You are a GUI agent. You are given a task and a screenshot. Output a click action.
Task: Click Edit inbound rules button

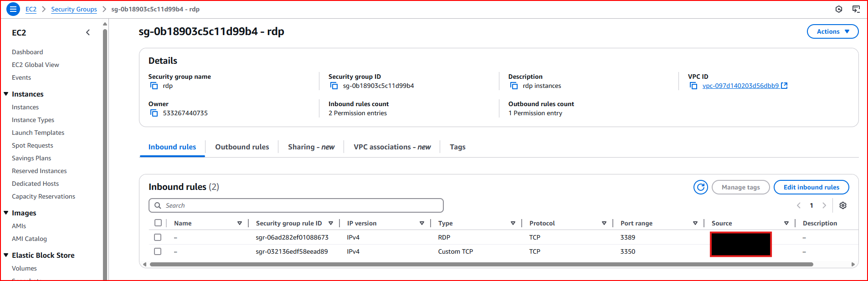tap(811, 187)
